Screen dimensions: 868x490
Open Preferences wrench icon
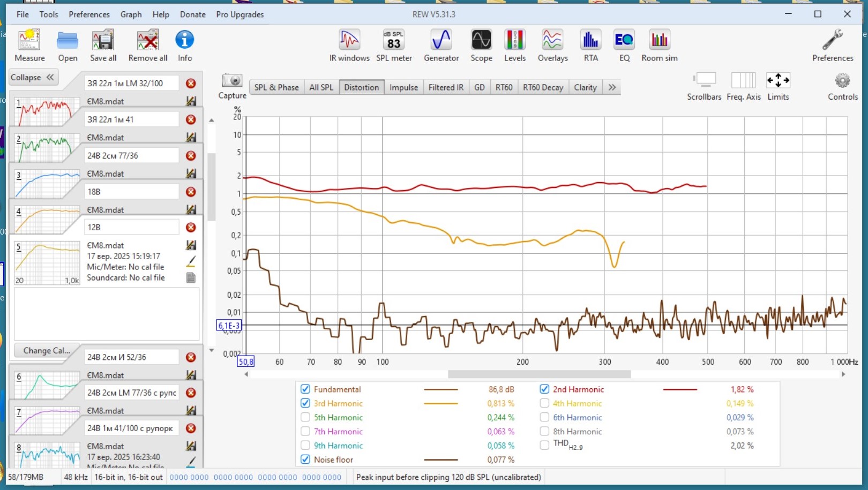(x=833, y=46)
